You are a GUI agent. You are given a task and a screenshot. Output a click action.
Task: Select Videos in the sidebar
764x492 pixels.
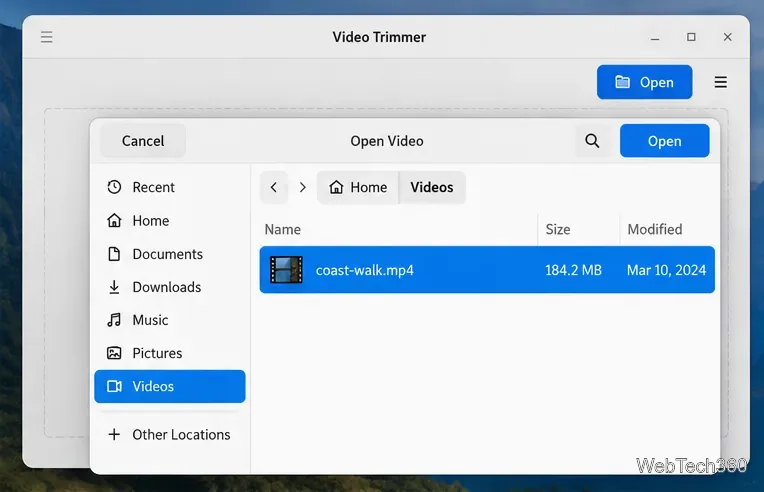(x=170, y=386)
